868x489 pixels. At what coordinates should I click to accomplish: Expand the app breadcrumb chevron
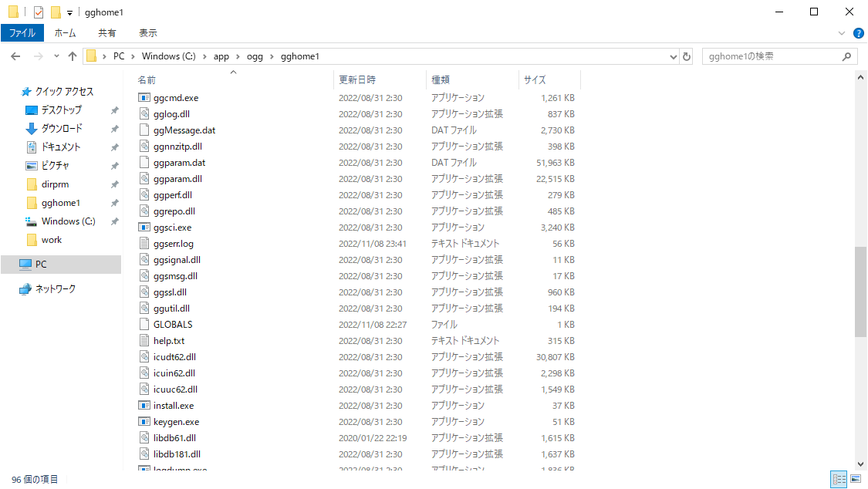pyautogui.click(x=238, y=56)
